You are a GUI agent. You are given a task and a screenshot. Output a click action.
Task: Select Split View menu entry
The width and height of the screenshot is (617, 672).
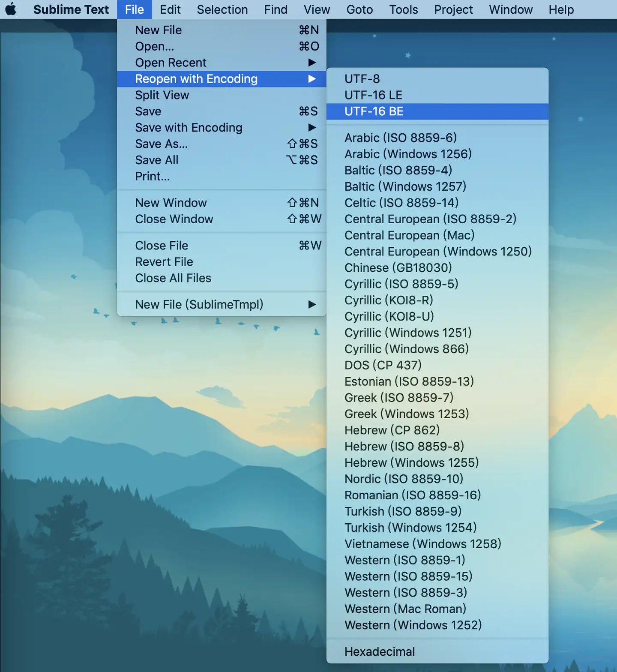tap(222, 95)
